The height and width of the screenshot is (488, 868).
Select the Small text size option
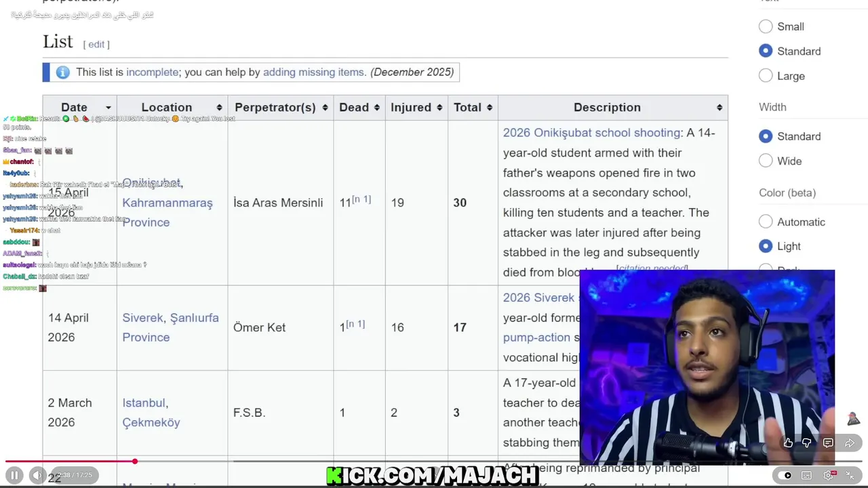pyautogui.click(x=766, y=26)
